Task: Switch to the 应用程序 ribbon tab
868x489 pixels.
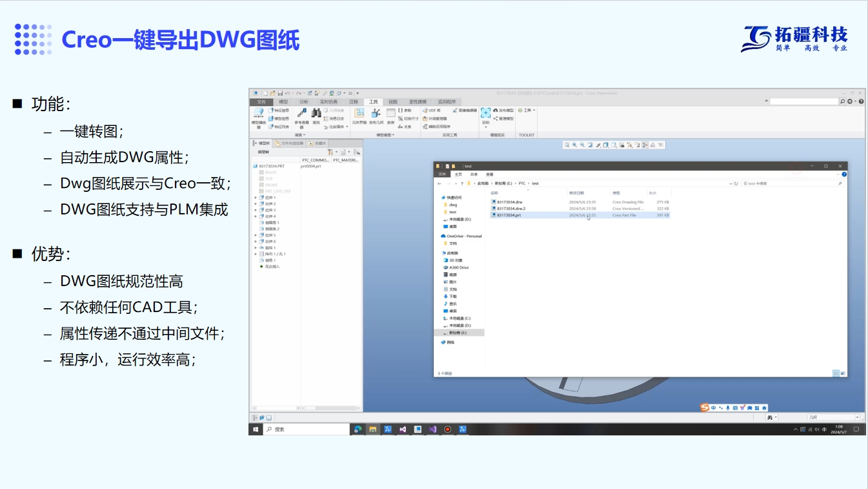Action: pyautogui.click(x=447, y=102)
